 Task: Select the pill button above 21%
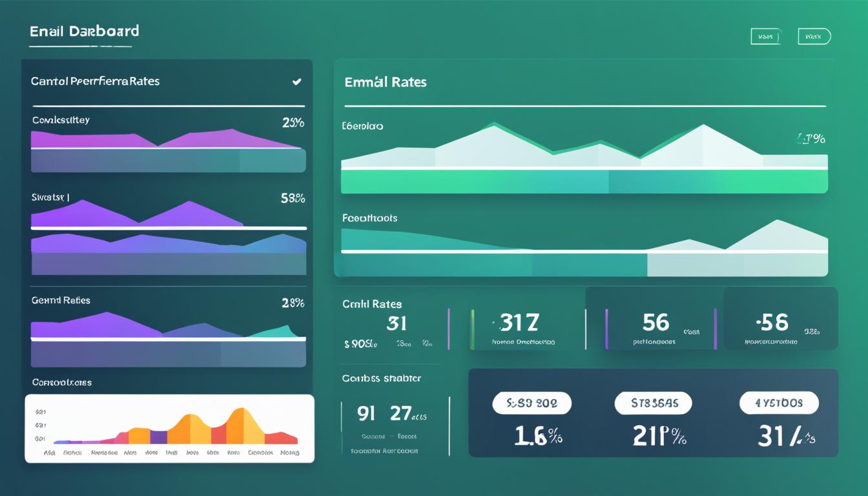[652, 403]
